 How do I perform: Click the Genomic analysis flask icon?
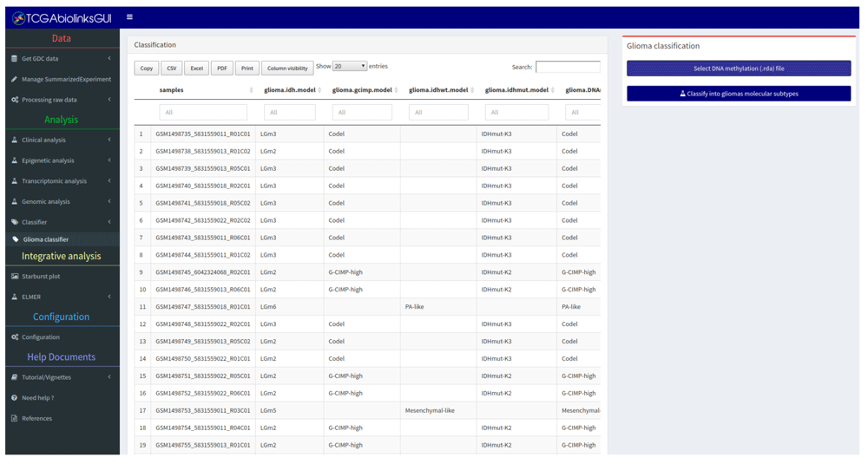(15, 201)
